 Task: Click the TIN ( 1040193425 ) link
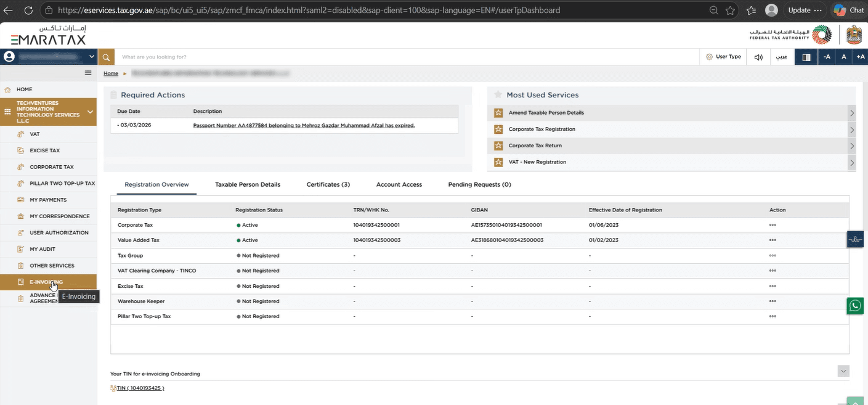click(140, 388)
